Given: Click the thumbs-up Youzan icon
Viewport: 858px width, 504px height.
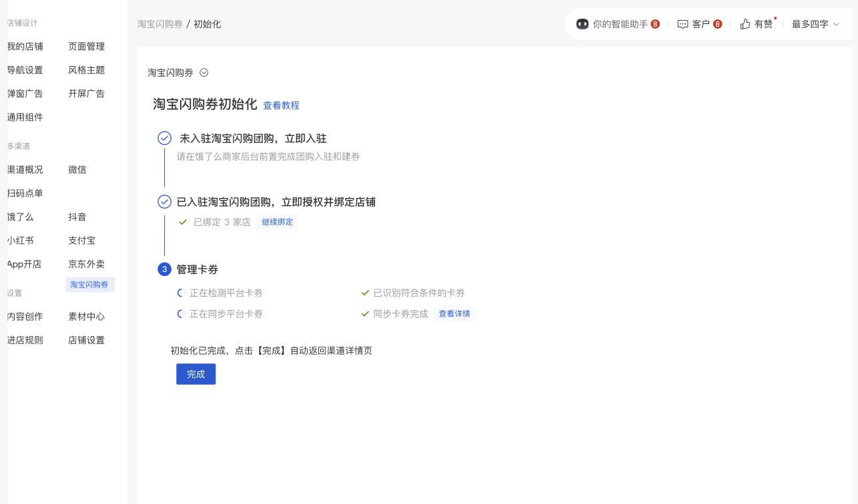Looking at the screenshot, I should click(x=745, y=24).
